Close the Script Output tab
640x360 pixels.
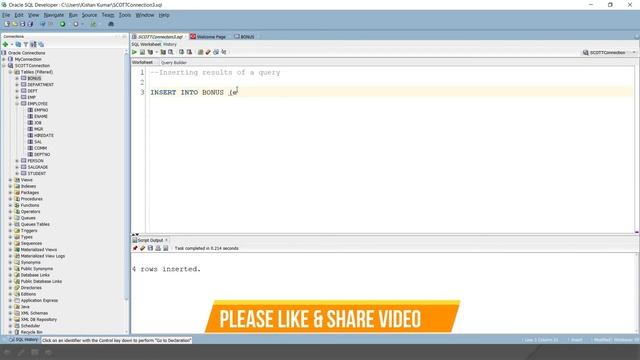click(167, 240)
